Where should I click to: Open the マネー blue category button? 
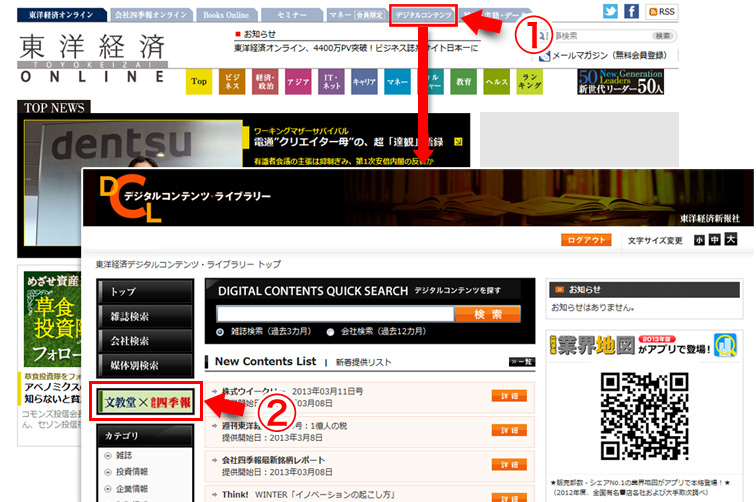(397, 81)
